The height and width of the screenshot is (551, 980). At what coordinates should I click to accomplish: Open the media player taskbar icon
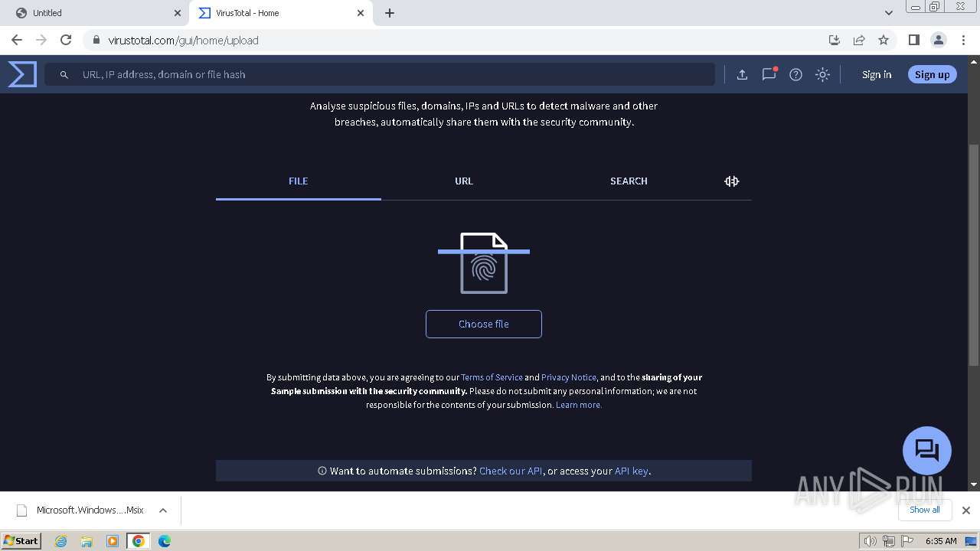coord(113,541)
